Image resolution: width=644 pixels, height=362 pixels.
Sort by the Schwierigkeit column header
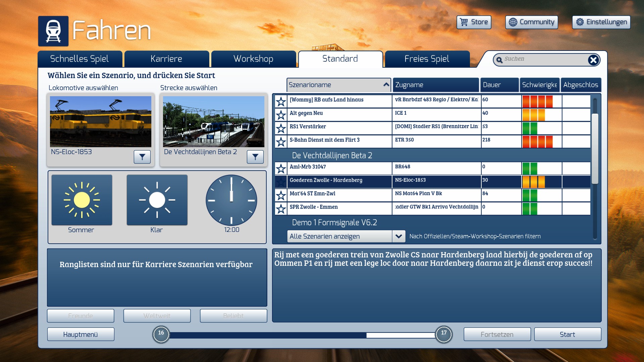point(539,85)
